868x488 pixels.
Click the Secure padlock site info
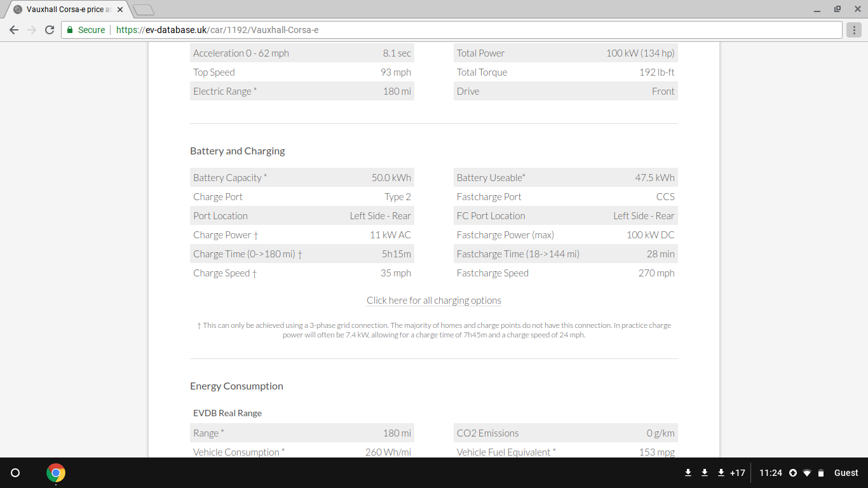(86, 30)
